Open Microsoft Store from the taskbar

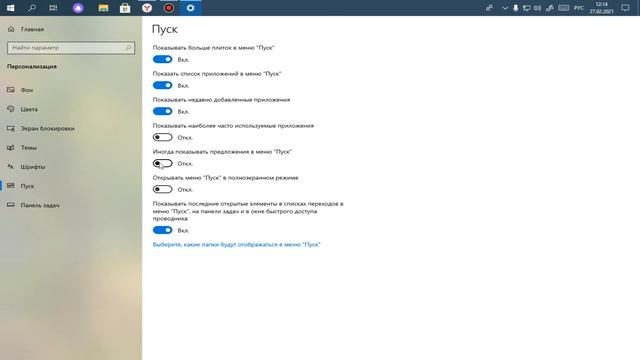pyautogui.click(x=125, y=8)
